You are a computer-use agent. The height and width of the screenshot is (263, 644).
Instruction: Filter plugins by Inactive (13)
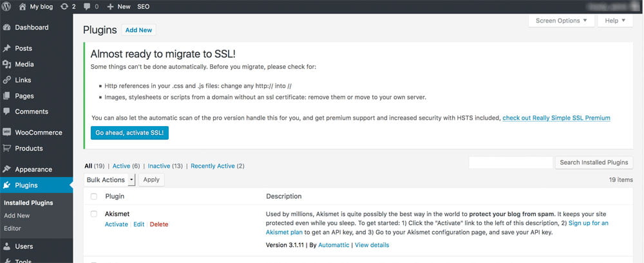165,166
